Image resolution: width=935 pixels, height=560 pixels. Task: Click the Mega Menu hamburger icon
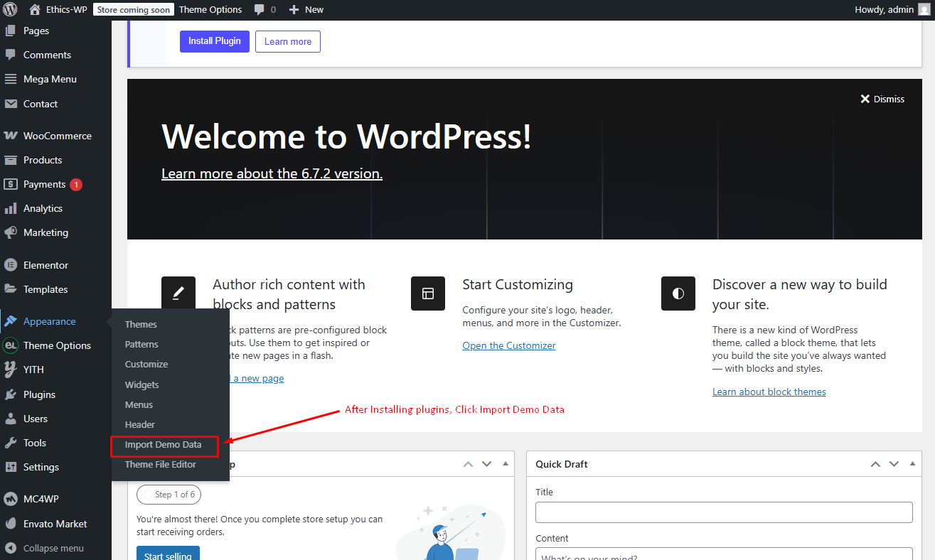coord(11,79)
